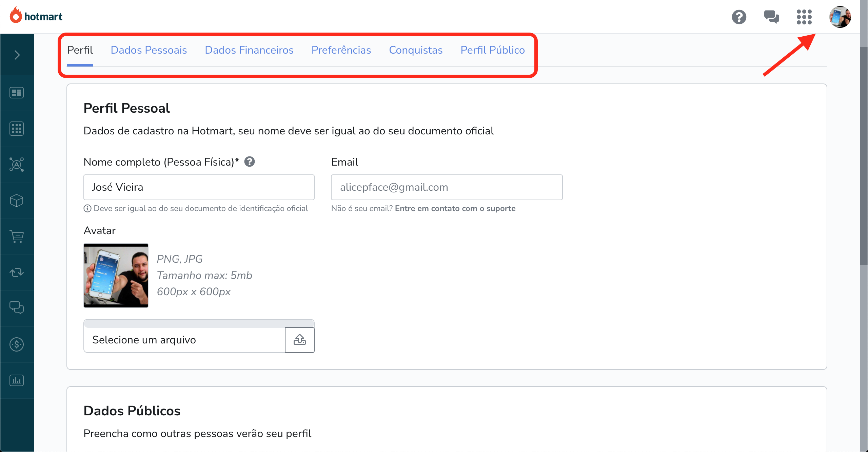Click the 'Tamanho max: 5mb' text
Screen dimensions: 868x452
click(x=204, y=275)
